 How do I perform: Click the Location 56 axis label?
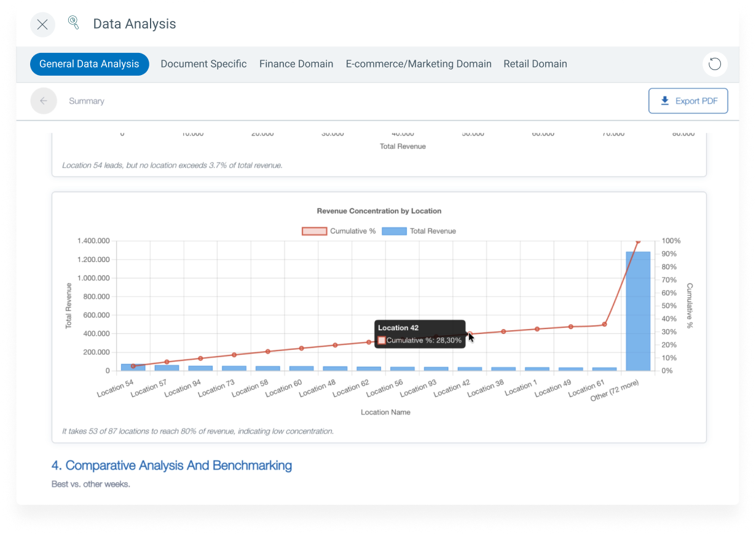[385, 389]
